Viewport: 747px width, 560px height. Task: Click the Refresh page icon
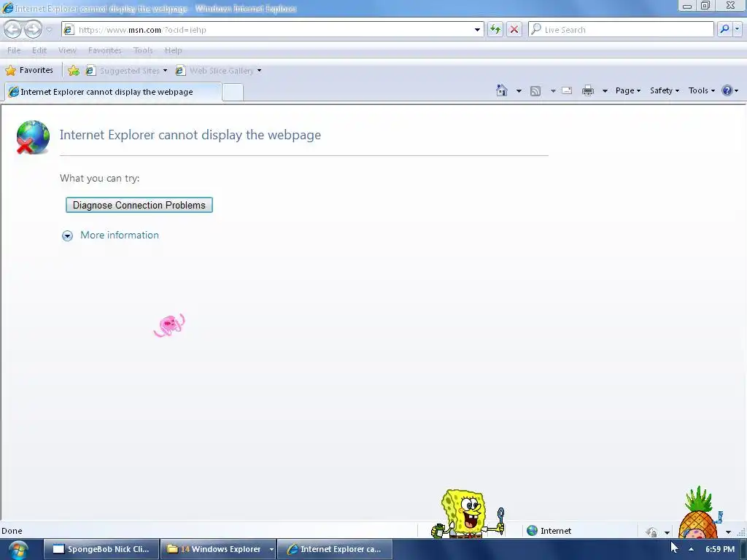[495, 29]
